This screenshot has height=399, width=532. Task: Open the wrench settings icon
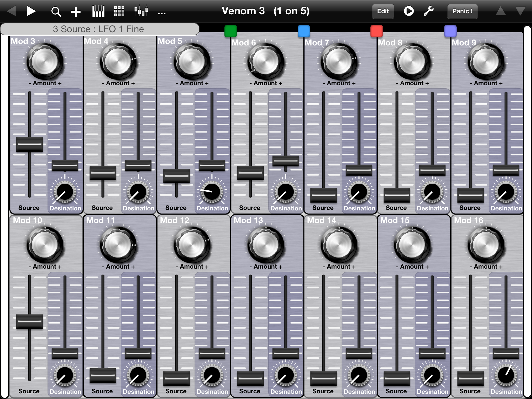click(429, 11)
